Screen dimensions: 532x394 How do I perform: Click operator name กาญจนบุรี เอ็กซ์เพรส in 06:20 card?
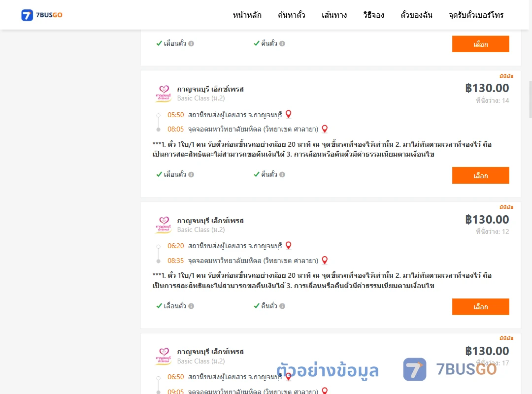pos(210,221)
